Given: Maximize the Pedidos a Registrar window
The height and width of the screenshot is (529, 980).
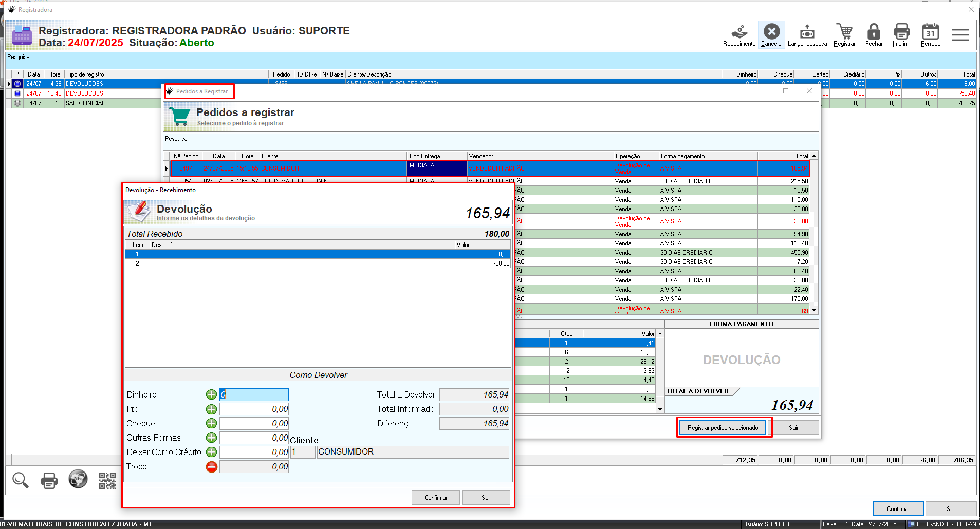Looking at the screenshot, I should pyautogui.click(x=786, y=91).
